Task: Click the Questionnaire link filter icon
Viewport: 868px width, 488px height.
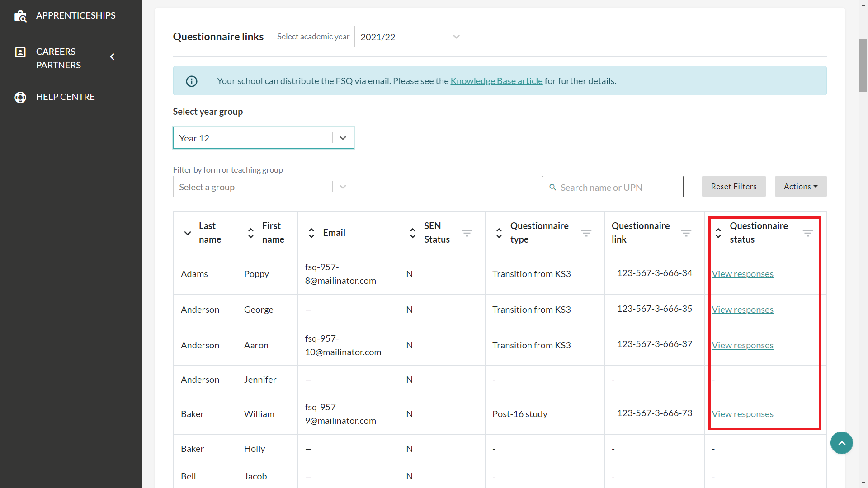Action: pyautogui.click(x=686, y=233)
